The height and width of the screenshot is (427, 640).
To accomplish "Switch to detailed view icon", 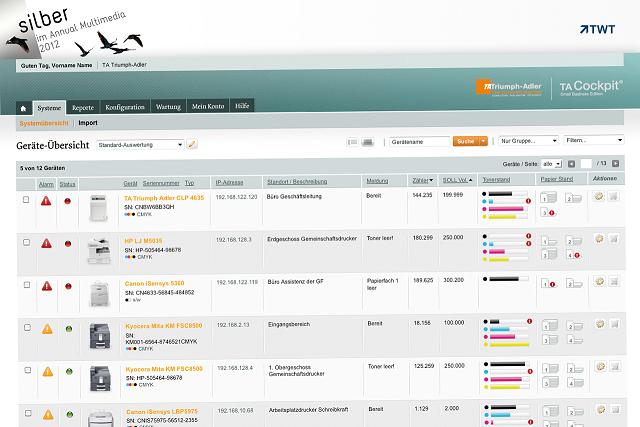I will [x=368, y=142].
